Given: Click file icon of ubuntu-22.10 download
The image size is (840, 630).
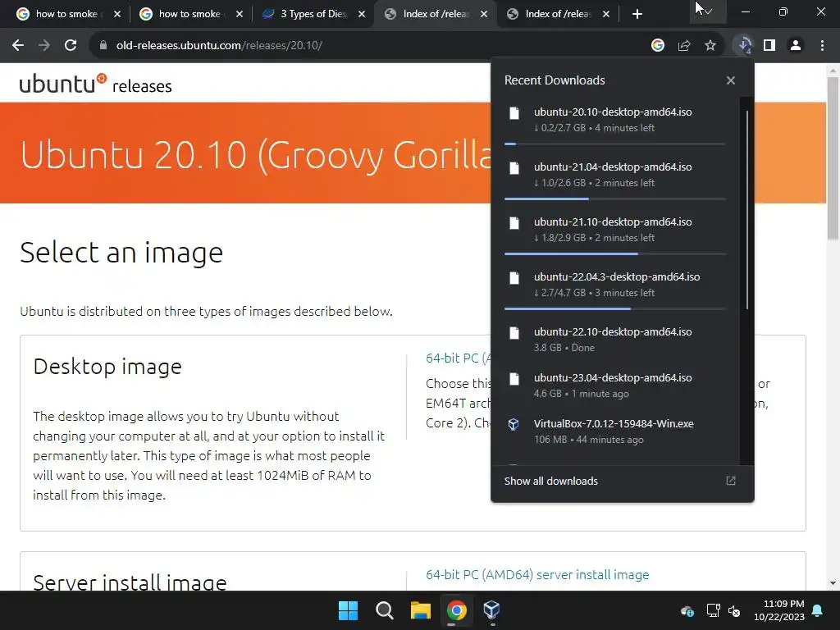Looking at the screenshot, I should click(x=514, y=333).
